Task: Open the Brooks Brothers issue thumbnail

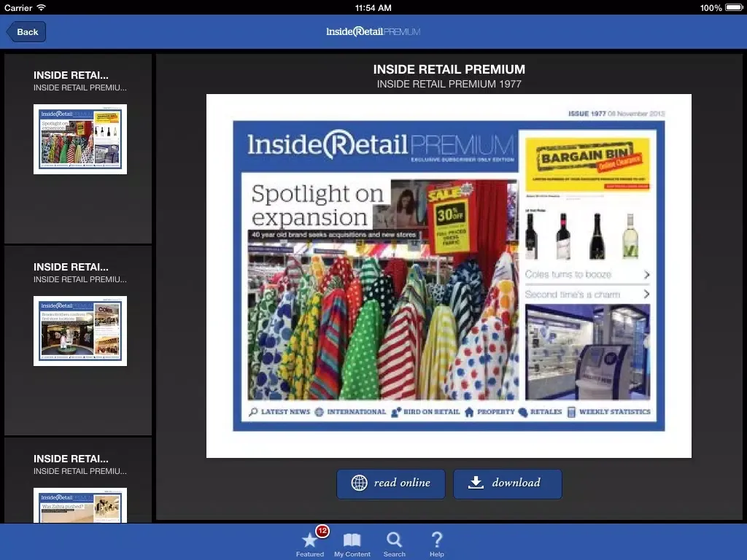Action: coord(80,331)
